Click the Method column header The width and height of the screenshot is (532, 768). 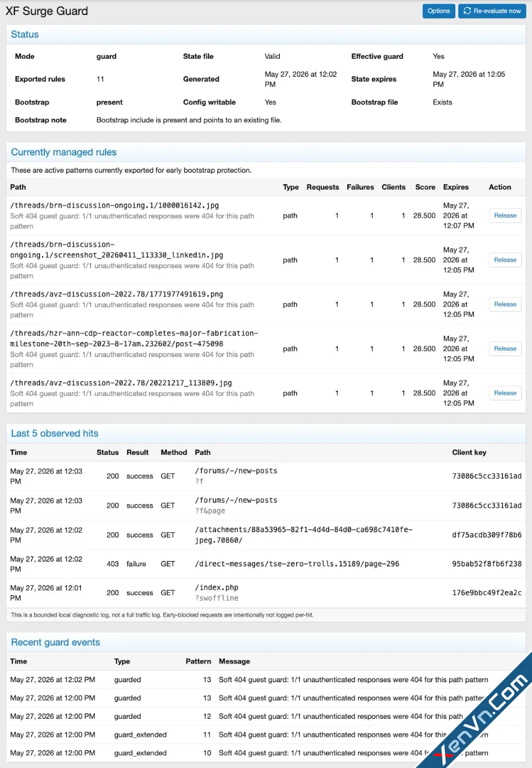tap(174, 452)
